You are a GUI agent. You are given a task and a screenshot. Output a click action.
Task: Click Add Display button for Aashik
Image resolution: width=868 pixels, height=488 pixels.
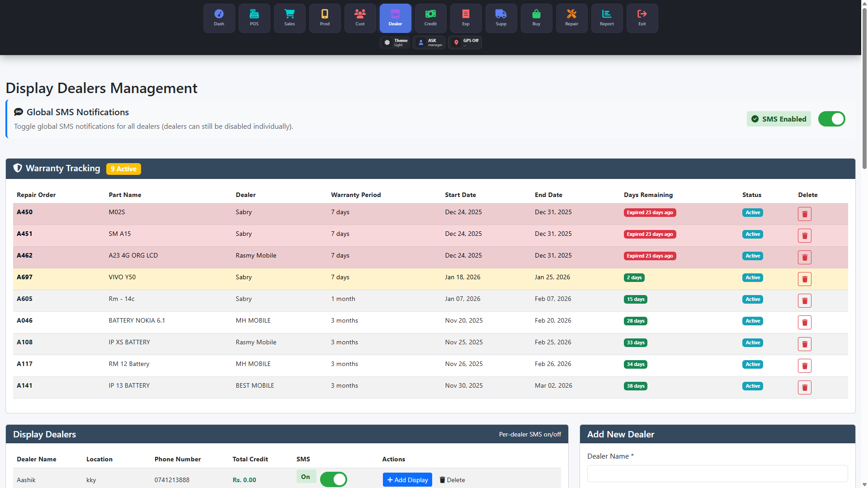point(407,480)
